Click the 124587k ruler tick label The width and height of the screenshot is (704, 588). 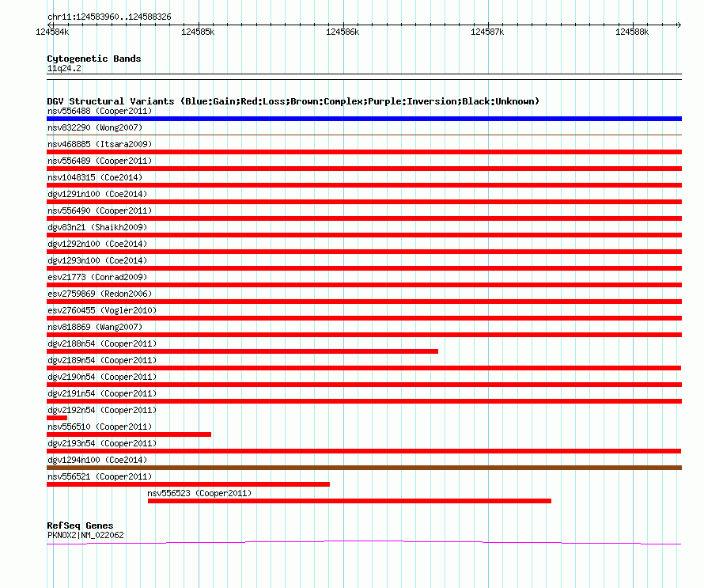pos(487,32)
